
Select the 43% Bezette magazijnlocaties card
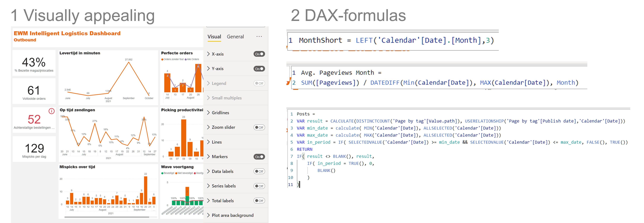(x=34, y=63)
